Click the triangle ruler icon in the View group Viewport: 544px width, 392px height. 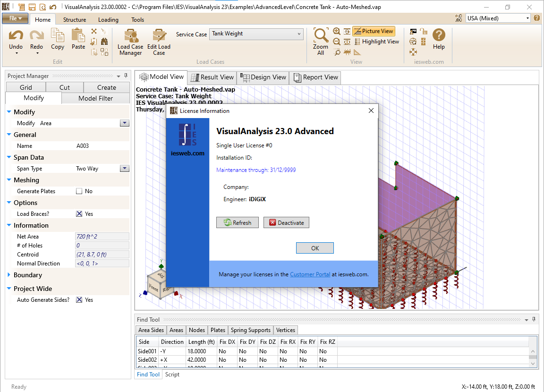click(357, 52)
